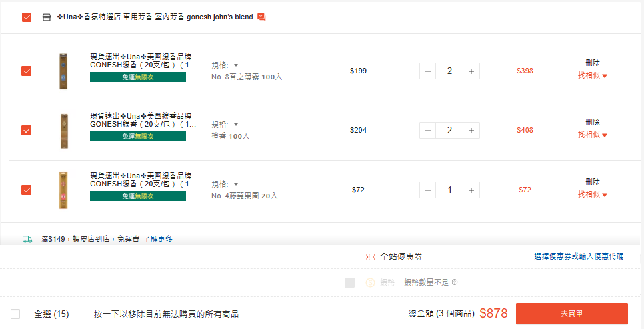Click the coupon ticket icon for 全站優惠券
The width and height of the screenshot is (644, 329).
(x=371, y=257)
